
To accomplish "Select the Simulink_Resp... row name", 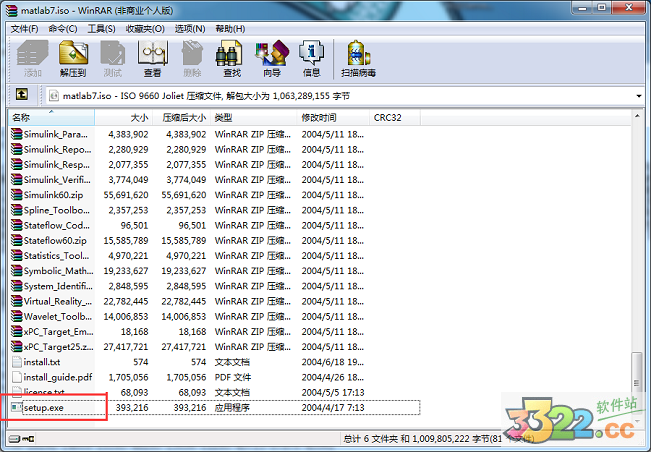I will pos(56,164).
